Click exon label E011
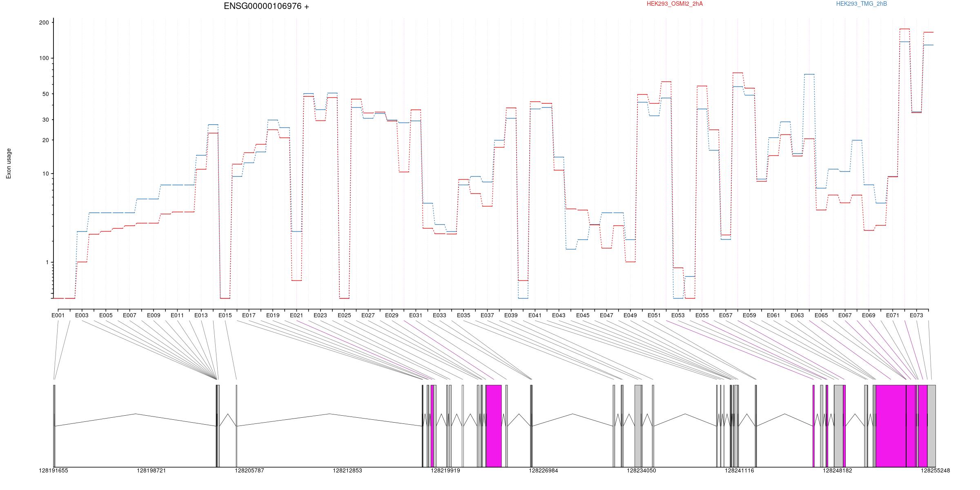980x490 pixels. pyautogui.click(x=177, y=315)
